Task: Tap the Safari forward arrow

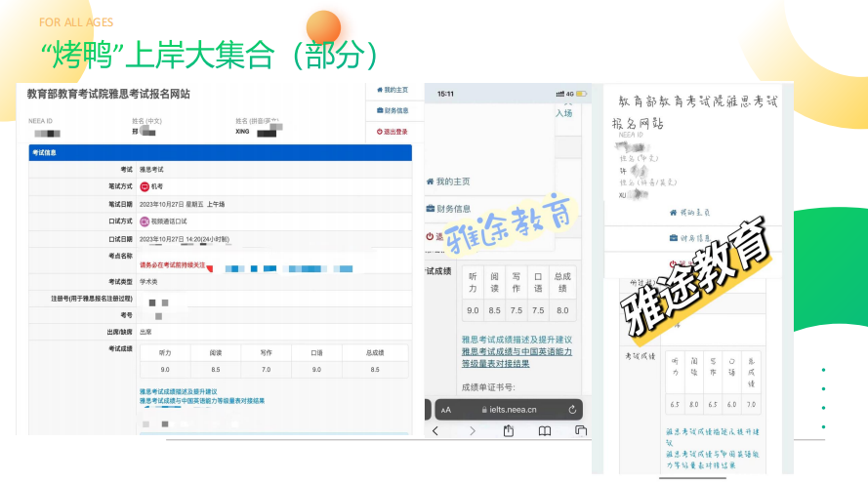Action: pyautogui.click(x=472, y=430)
